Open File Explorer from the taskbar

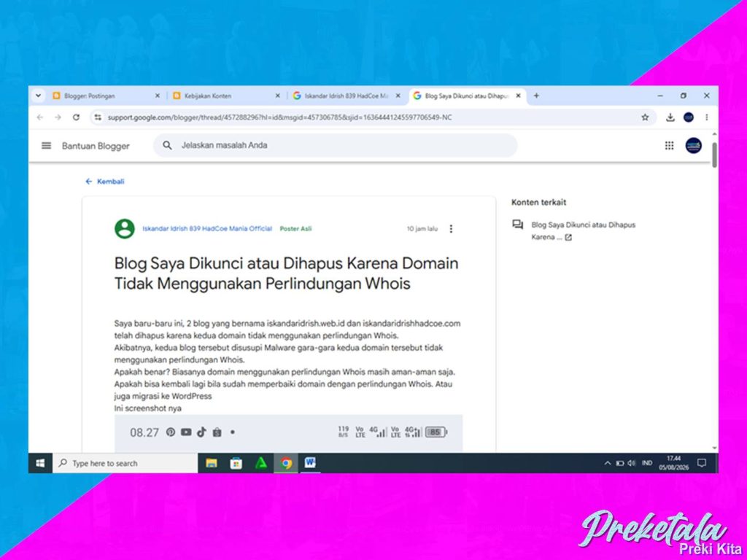(x=212, y=463)
